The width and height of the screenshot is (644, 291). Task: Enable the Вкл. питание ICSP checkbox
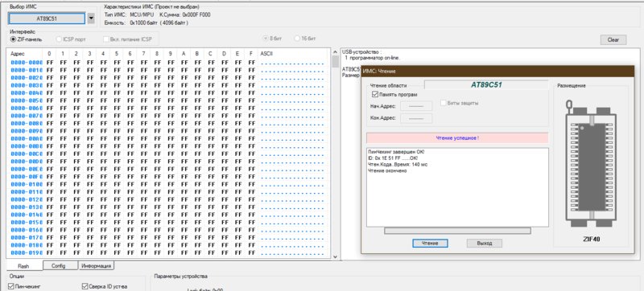(x=106, y=39)
